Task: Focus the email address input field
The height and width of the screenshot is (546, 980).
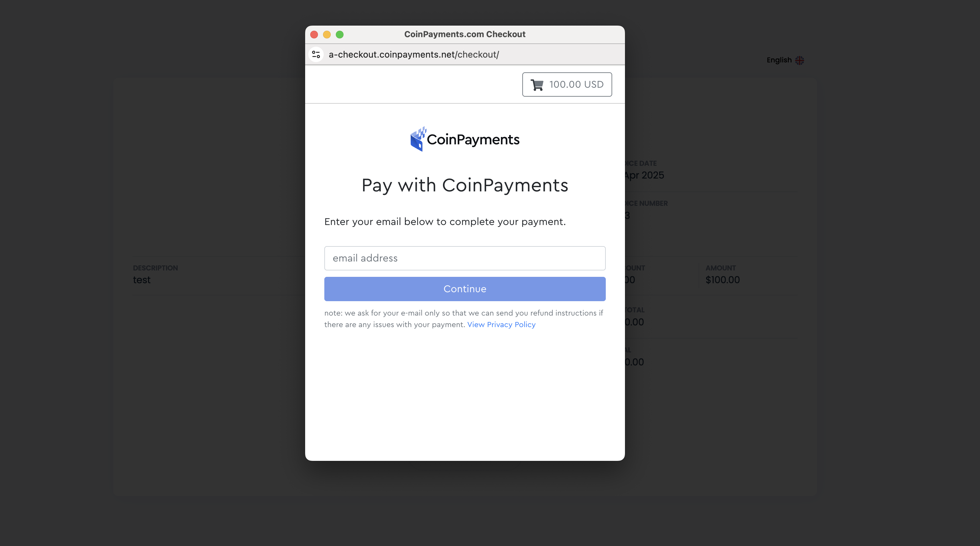Action: [464, 258]
